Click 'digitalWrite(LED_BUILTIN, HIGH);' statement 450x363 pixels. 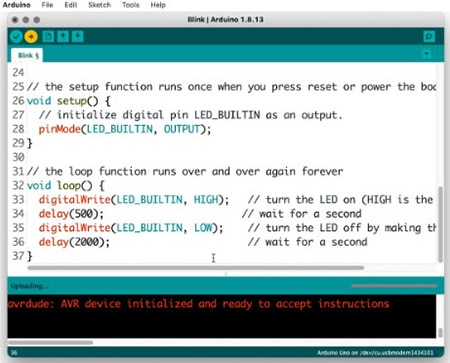point(134,200)
